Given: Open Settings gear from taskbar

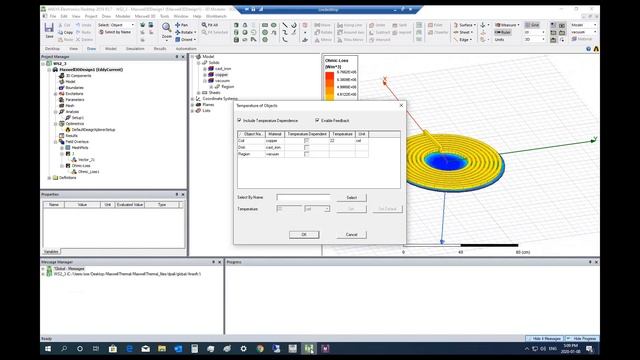Looking at the screenshot, I should 244,349.
